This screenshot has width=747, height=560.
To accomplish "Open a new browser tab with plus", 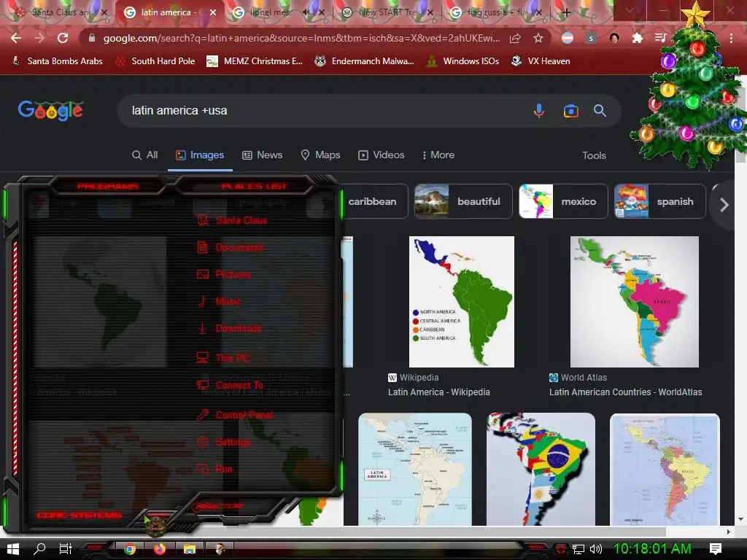I will (x=566, y=12).
